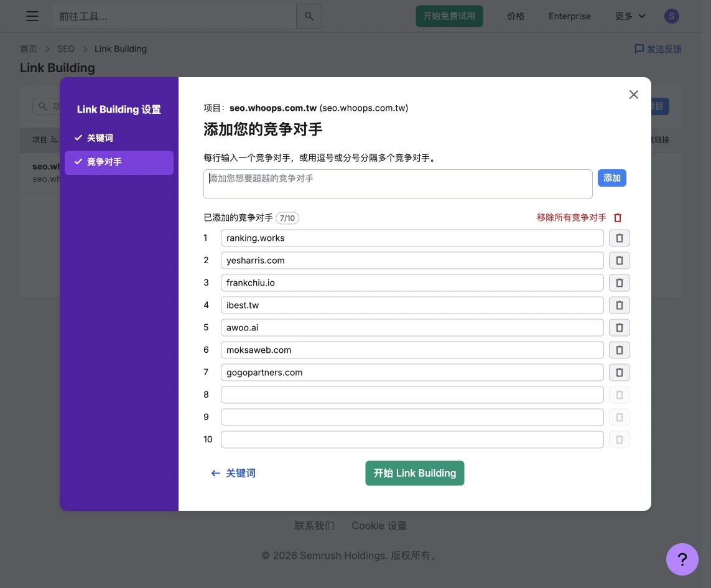Focus the 前往工具 search field
Screen dimensions: 711x588
(x=174, y=16)
